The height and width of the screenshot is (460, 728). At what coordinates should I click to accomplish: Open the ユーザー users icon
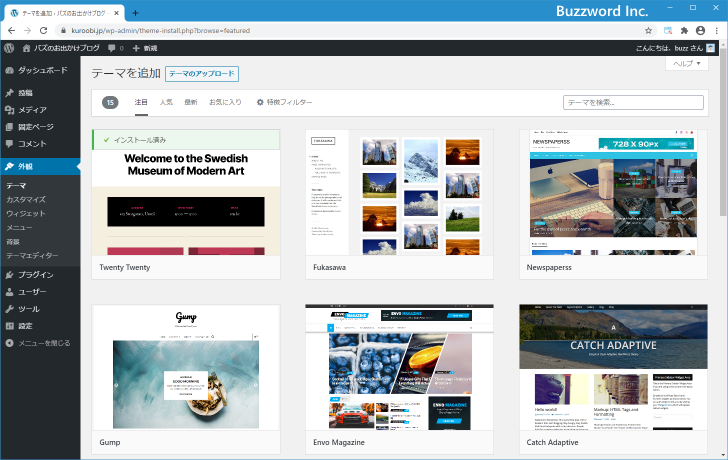point(9,292)
